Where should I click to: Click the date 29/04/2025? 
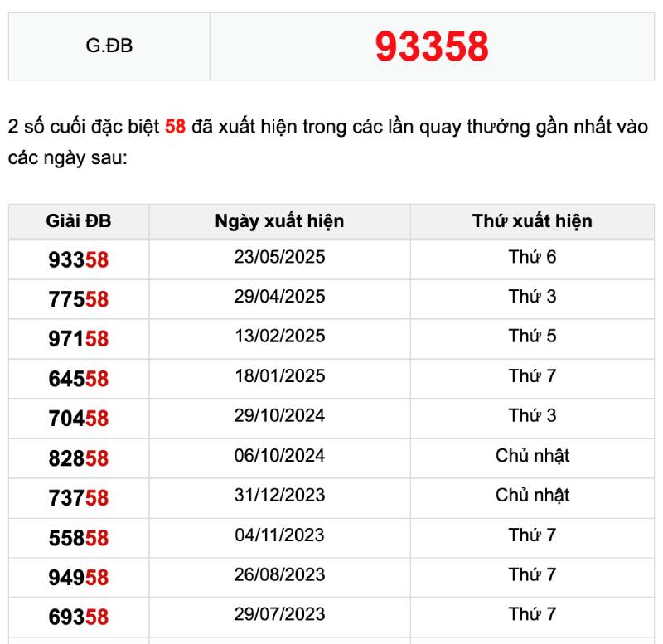(x=279, y=297)
